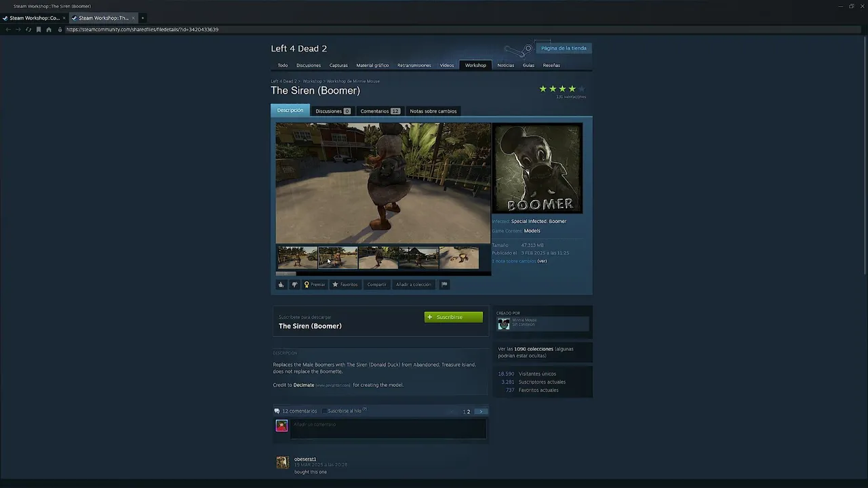Click the padlock security icon by the URL
This screenshot has width=868, height=488.
click(60, 29)
